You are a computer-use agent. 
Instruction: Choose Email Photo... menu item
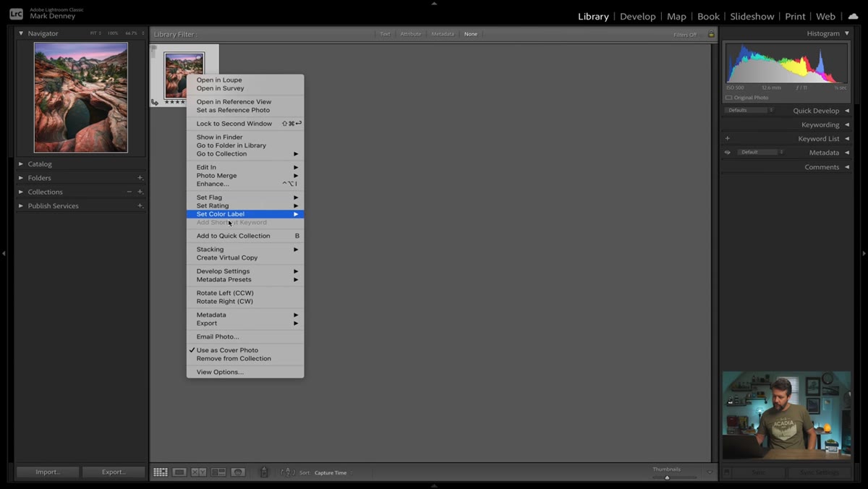click(x=245, y=336)
